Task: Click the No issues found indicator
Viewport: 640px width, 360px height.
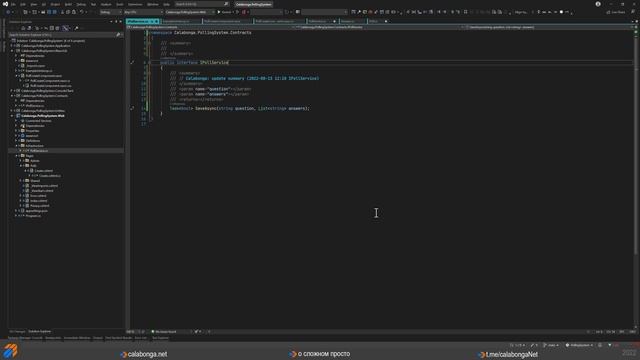Action: pyautogui.click(x=164, y=332)
